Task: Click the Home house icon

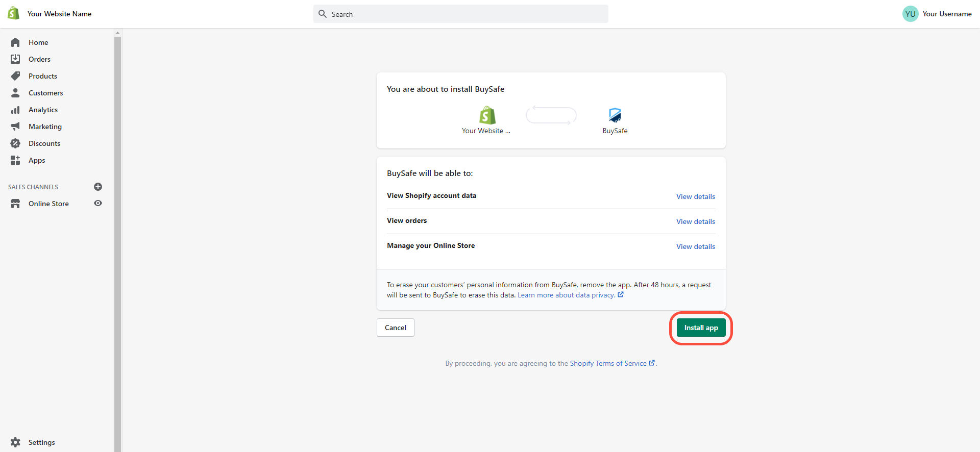Action: click(15, 42)
